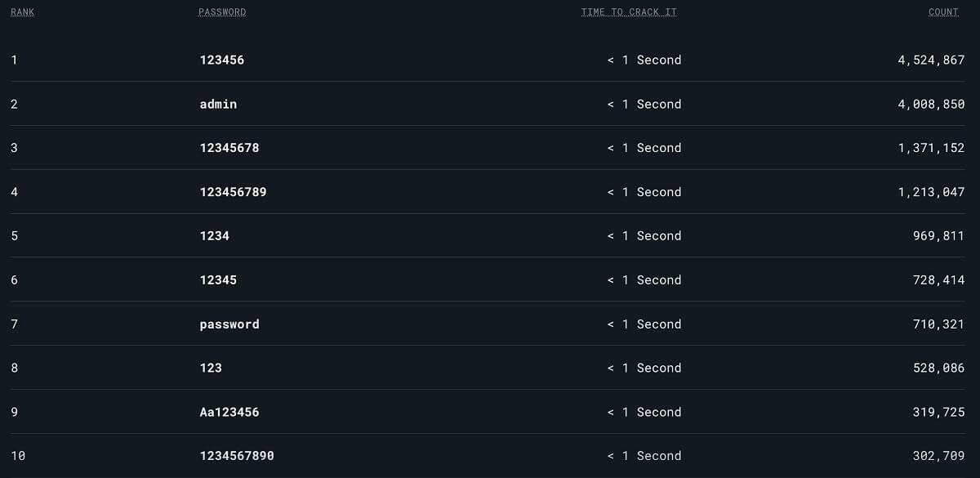
Task: Click the 1234 password entry
Action: pos(215,235)
